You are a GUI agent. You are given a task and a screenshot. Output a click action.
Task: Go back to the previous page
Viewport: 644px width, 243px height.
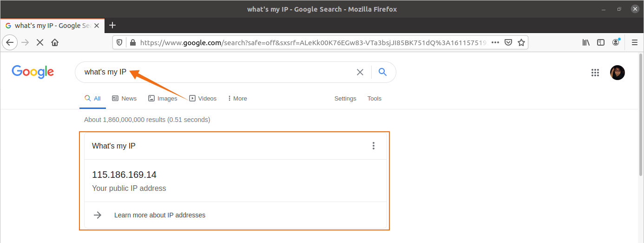[10, 42]
